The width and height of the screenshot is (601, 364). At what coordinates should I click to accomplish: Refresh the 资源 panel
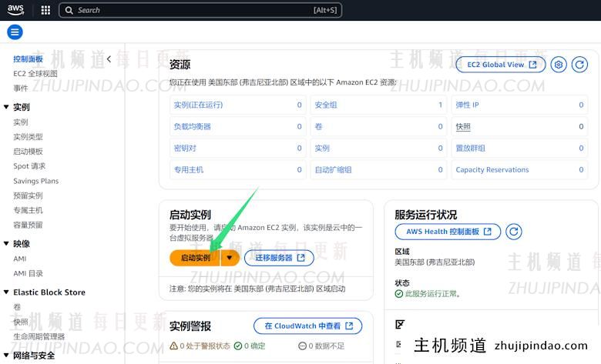point(579,65)
